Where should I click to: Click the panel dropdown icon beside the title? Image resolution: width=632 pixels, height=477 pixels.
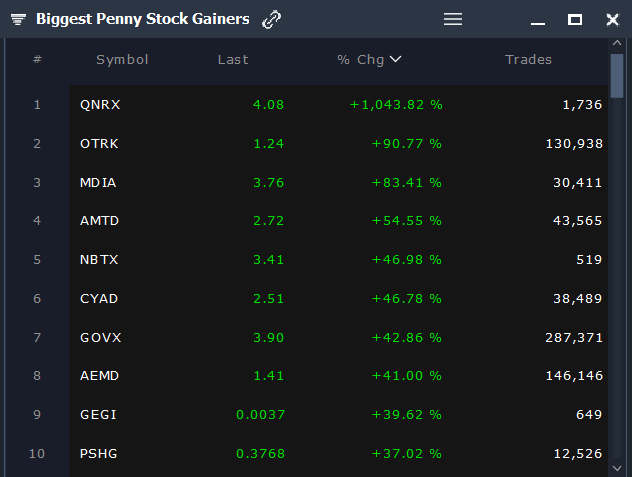click(x=18, y=19)
